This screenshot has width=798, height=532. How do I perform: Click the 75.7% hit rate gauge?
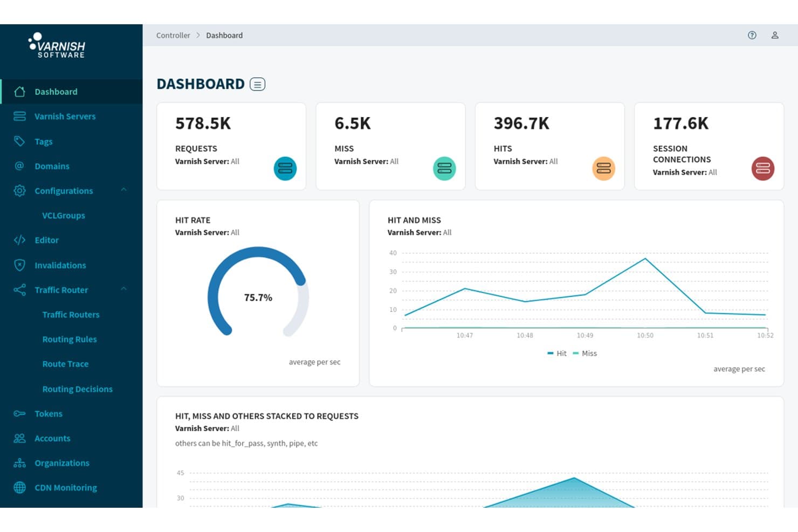point(258,292)
